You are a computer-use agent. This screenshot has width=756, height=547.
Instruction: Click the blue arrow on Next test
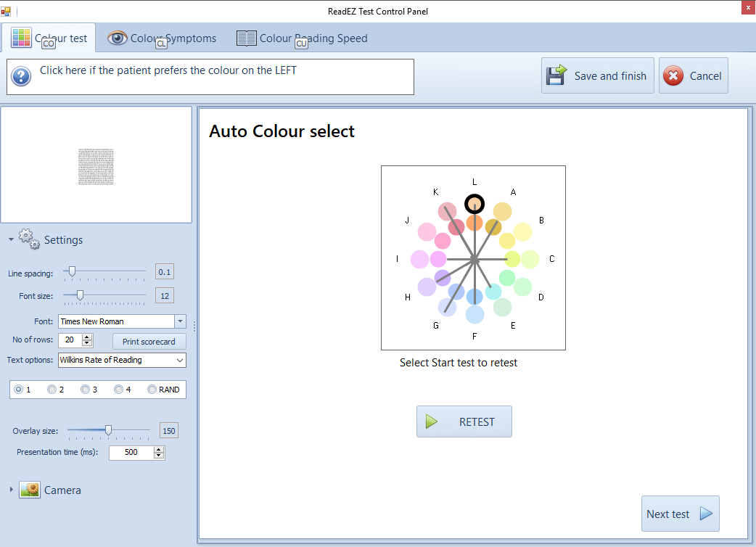tap(706, 514)
